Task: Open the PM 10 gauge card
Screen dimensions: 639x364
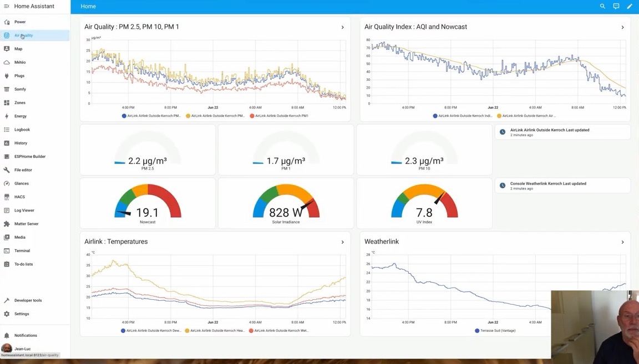Action: coord(424,150)
